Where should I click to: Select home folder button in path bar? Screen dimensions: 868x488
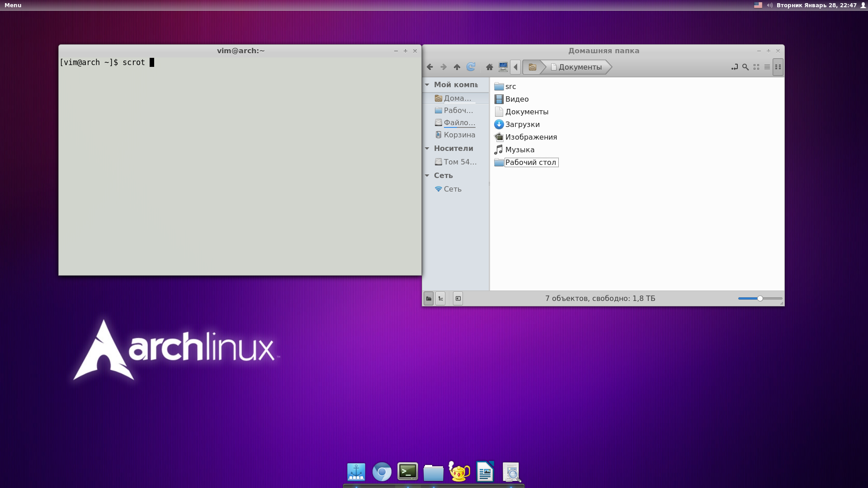[x=533, y=67]
